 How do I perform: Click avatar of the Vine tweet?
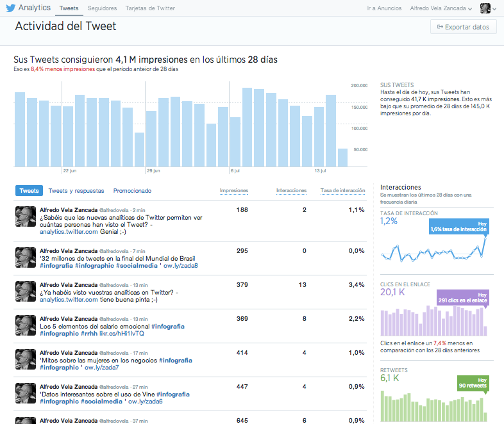[x=26, y=393]
